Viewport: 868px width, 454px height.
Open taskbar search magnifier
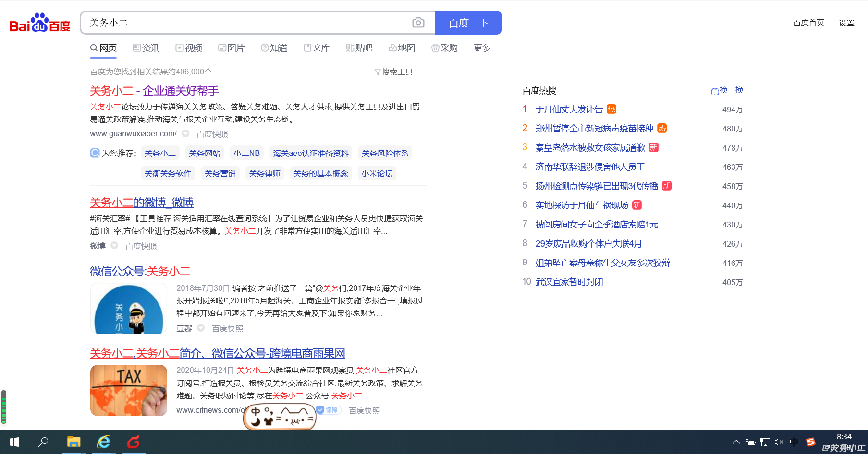[x=43, y=442]
